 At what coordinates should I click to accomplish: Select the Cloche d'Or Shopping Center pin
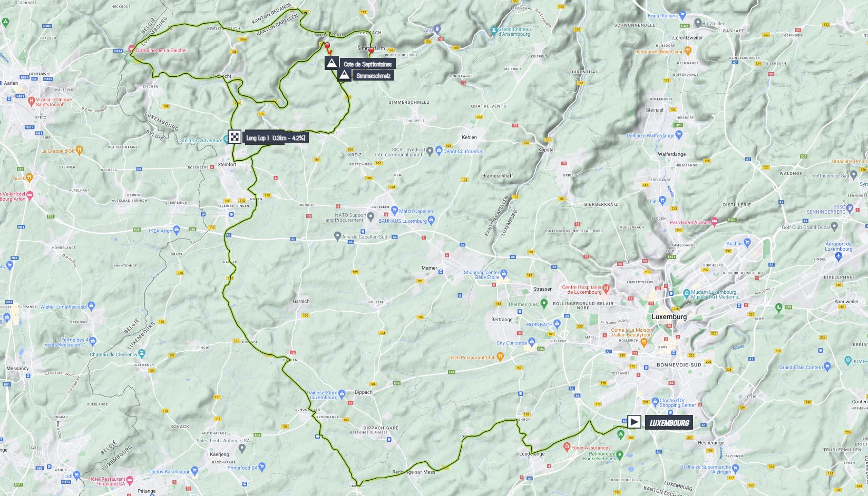coord(655,402)
